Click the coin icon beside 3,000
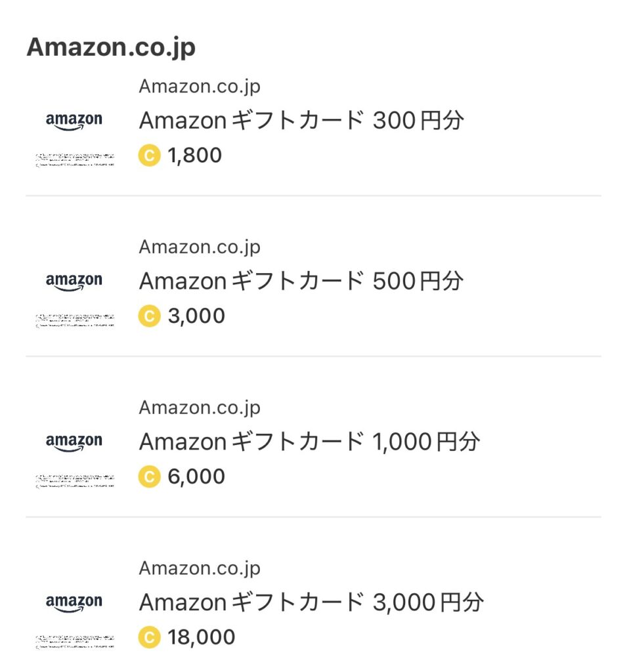The image size is (627, 672). point(149,316)
